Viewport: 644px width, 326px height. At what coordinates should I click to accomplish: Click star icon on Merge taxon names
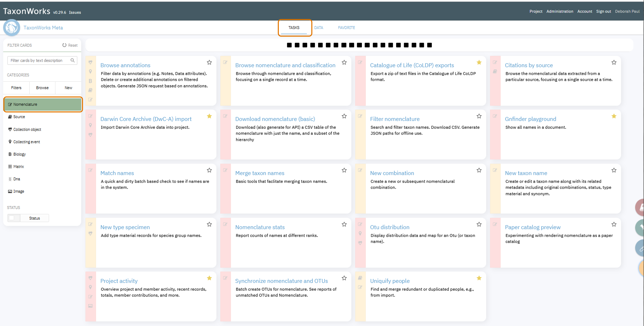pos(344,170)
